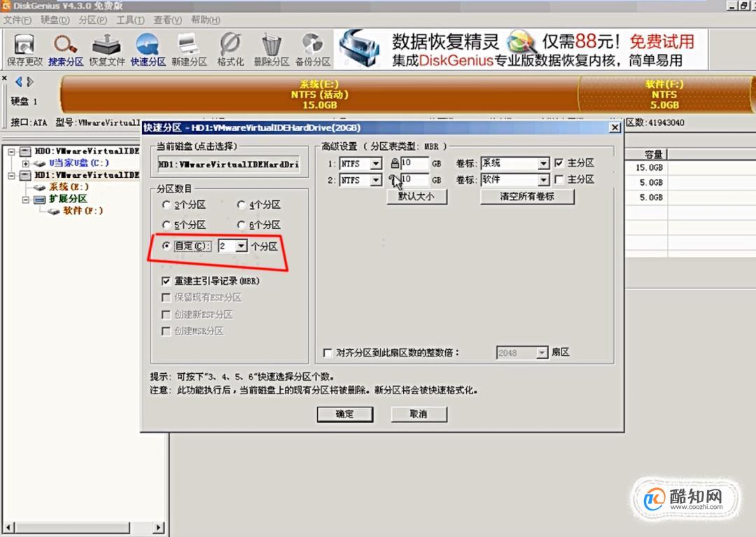This screenshot has width=756, height=537.
Task: Open the 2048 sector alignment dropdown
Action: coord(542,353)
